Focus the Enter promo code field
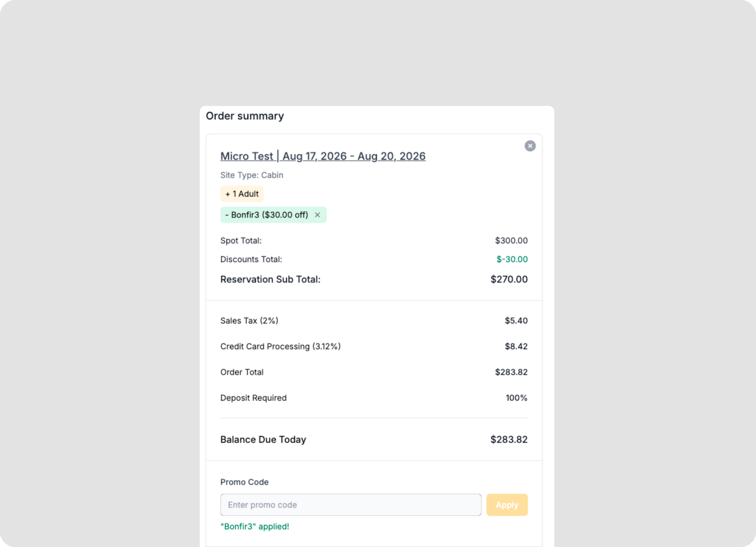 point(351,505)
